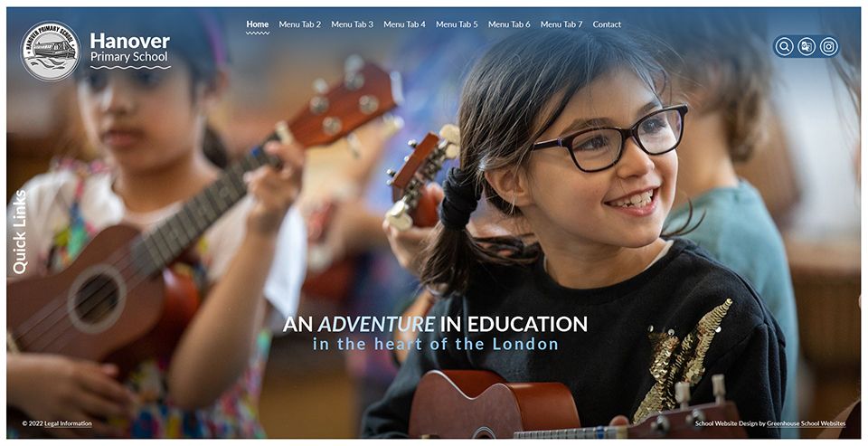Select the Home menu item
Screen dimensions: 868x446
click(x=258, y=24)
